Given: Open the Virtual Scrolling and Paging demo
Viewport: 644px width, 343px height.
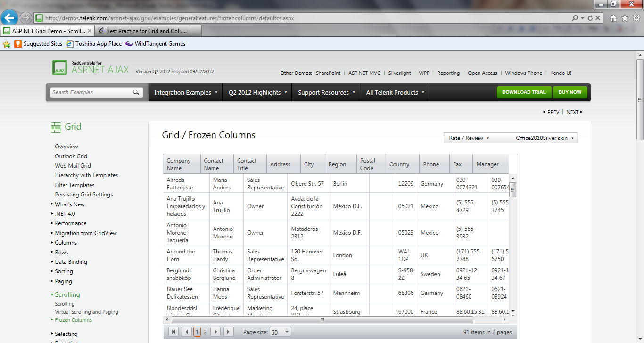Looking at the screenshot, I should [x=87, y=312].
